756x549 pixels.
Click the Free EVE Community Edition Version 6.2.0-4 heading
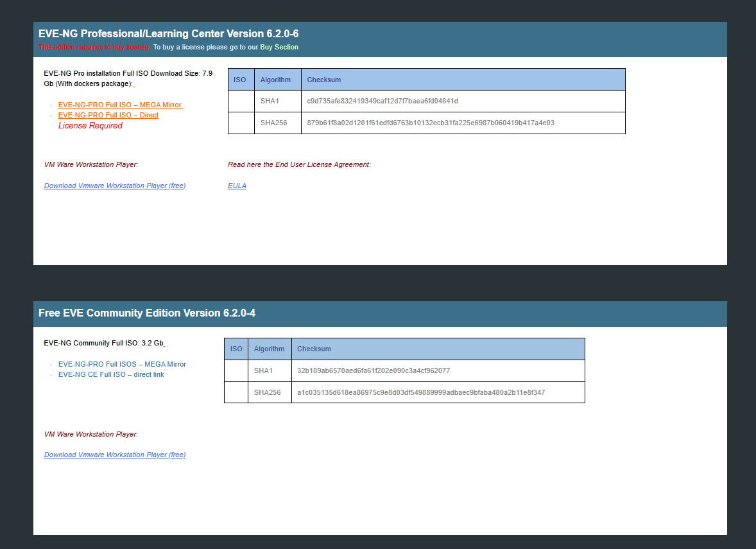[146, 313]
